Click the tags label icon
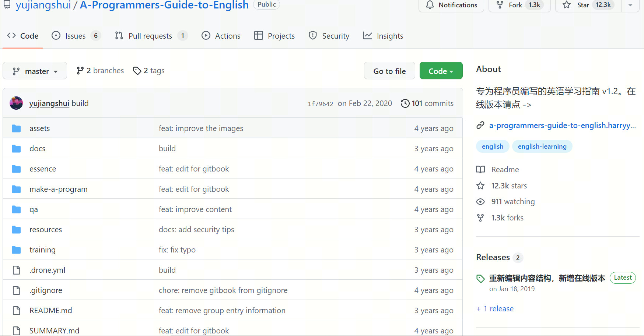 [137, 71]
